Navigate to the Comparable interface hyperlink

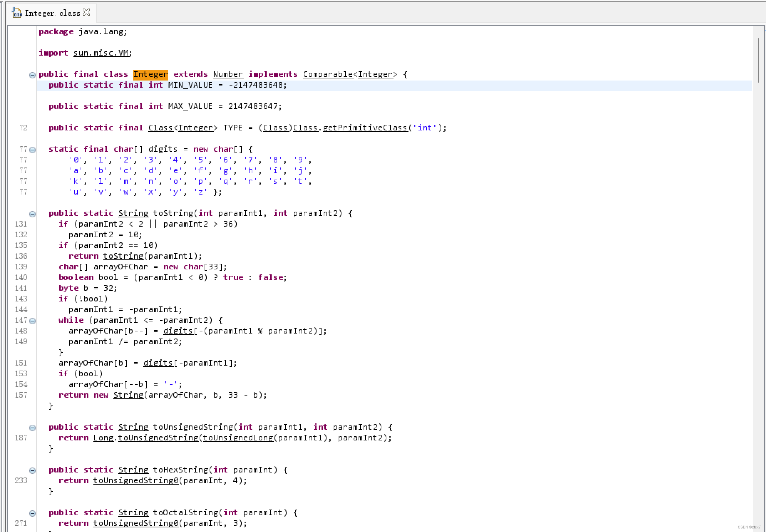click(x=327, y=74)
